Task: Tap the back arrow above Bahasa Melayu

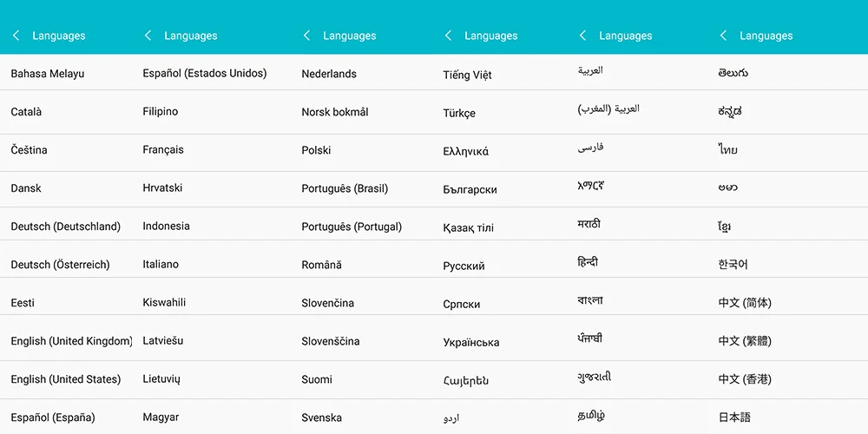Action: point(16,36)
